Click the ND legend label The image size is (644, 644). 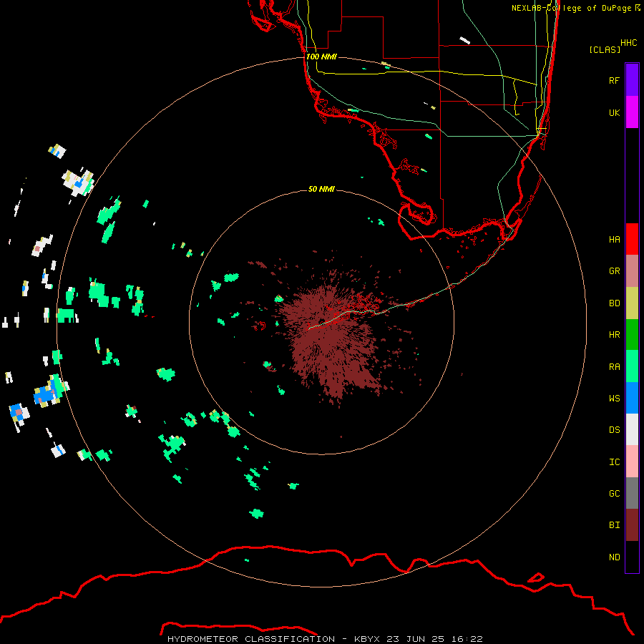(x=614, y=557)
